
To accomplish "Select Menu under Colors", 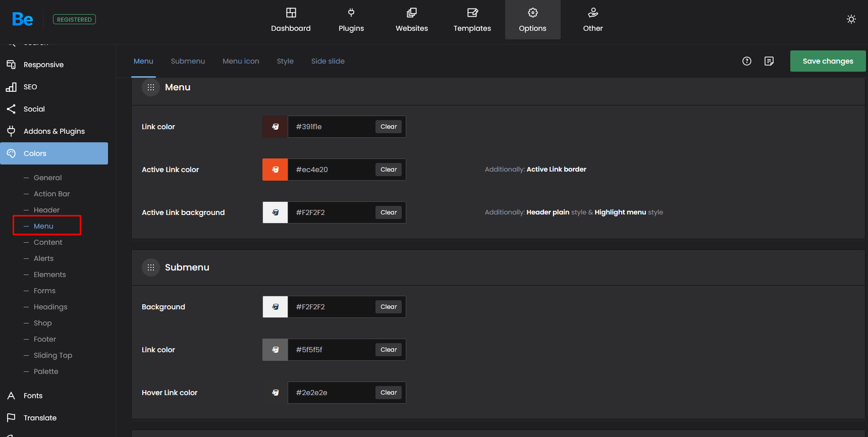I will coord(43,226).
